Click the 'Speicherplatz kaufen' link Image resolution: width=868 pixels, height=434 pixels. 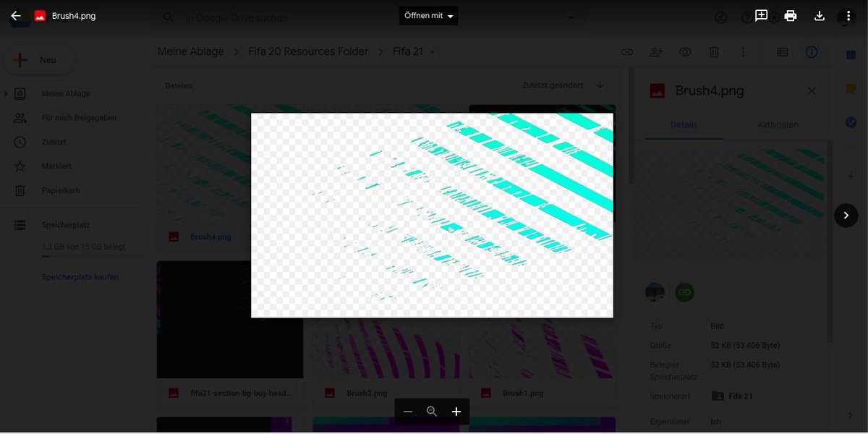80,277
